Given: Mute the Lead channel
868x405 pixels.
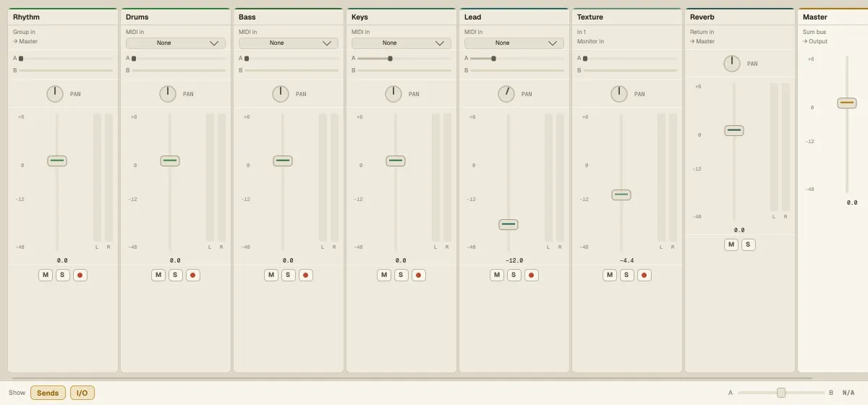Looking at the screenshot, I should coord(497,275).
